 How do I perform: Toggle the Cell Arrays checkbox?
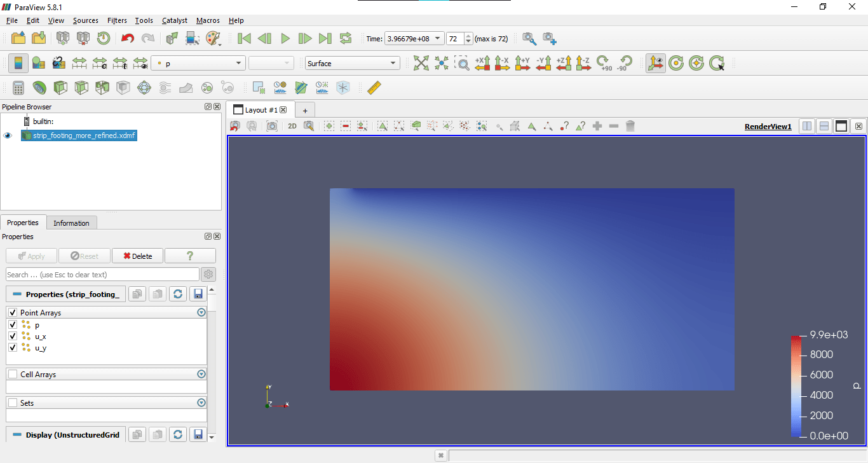click(12, 374)
